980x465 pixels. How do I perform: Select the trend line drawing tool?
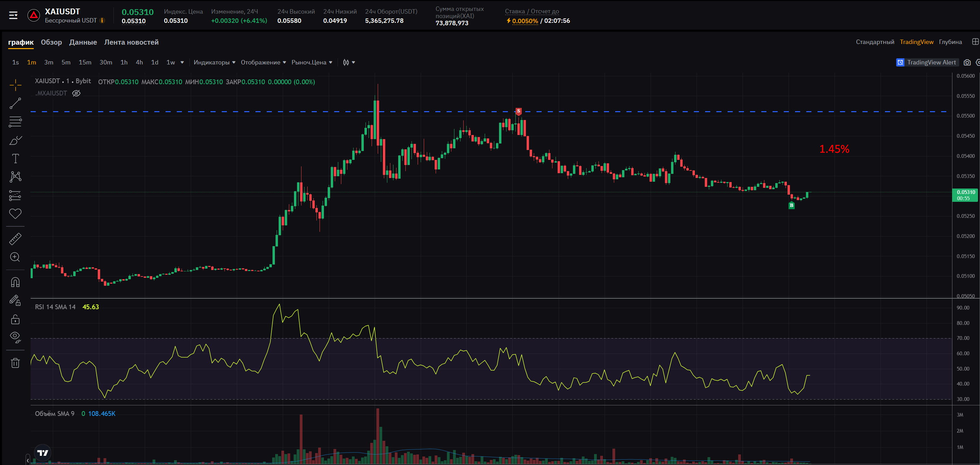15,103
